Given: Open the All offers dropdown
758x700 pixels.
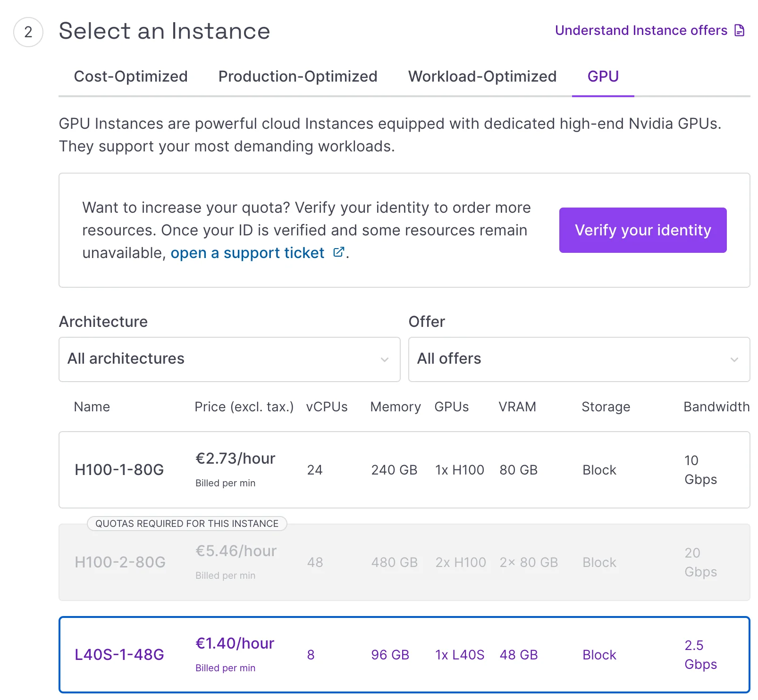Looking at the screenshot, I should coord(579,359).
